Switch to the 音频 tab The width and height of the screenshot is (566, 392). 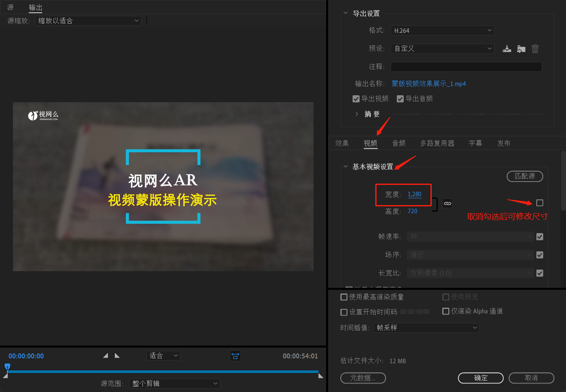[x=399, y=143]
